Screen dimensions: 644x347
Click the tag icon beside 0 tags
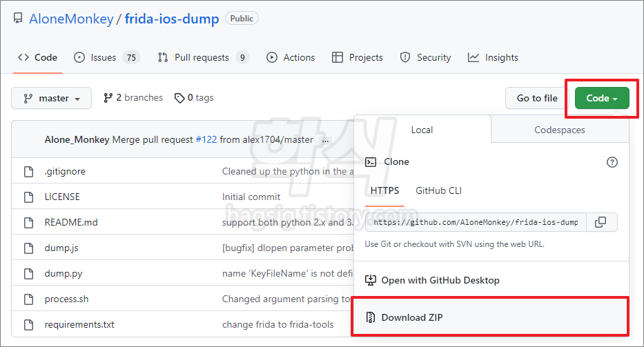click(179, 98)
